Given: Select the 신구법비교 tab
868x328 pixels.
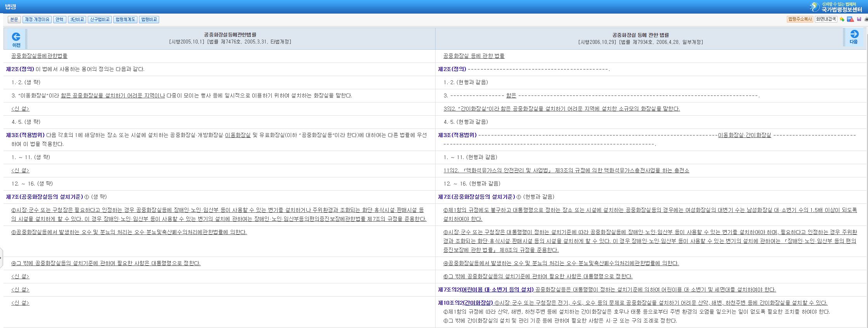Looking at the screenshot, I should point(100,19).
